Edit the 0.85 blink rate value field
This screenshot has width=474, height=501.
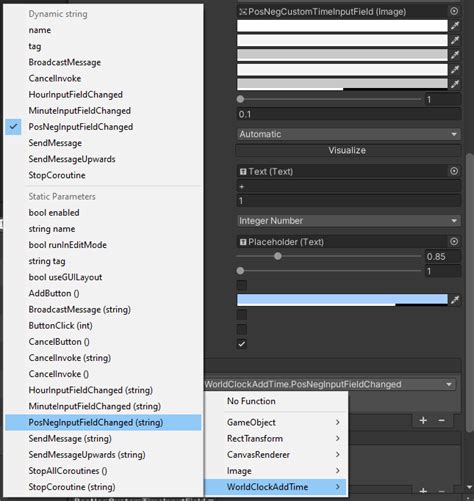coord(443,256)
